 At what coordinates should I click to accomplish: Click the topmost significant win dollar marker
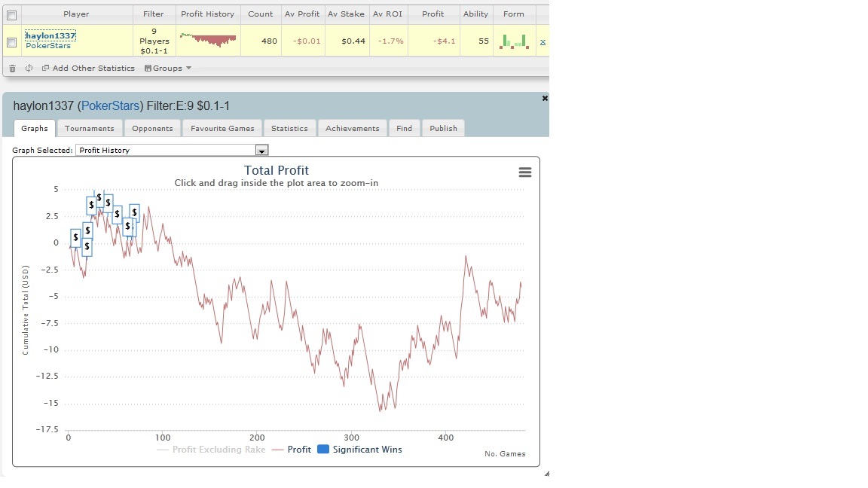pyautogui.click(x=99, y=197)
